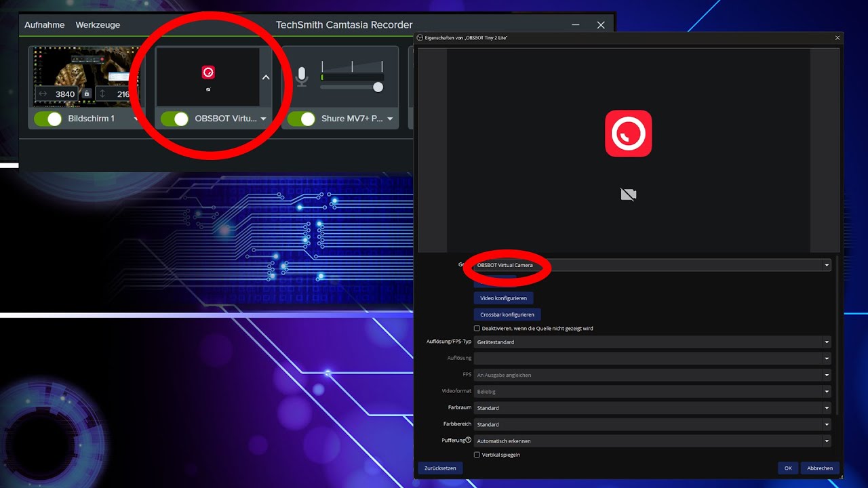The height and width of the screenshot is (488, 868).
Task: Open the device dropdown showing OBSBOT Virtual Camera
Action: [x=652, y=265]
